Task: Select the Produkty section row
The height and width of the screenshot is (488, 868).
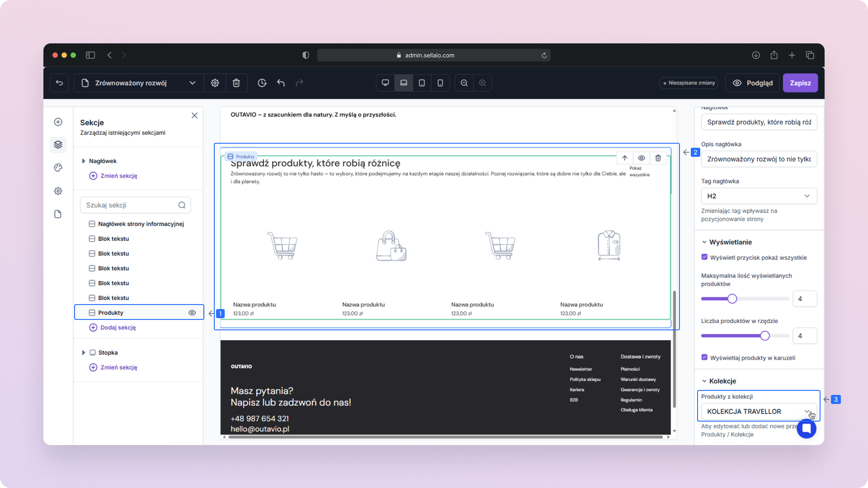Action: tap(139, 313)
